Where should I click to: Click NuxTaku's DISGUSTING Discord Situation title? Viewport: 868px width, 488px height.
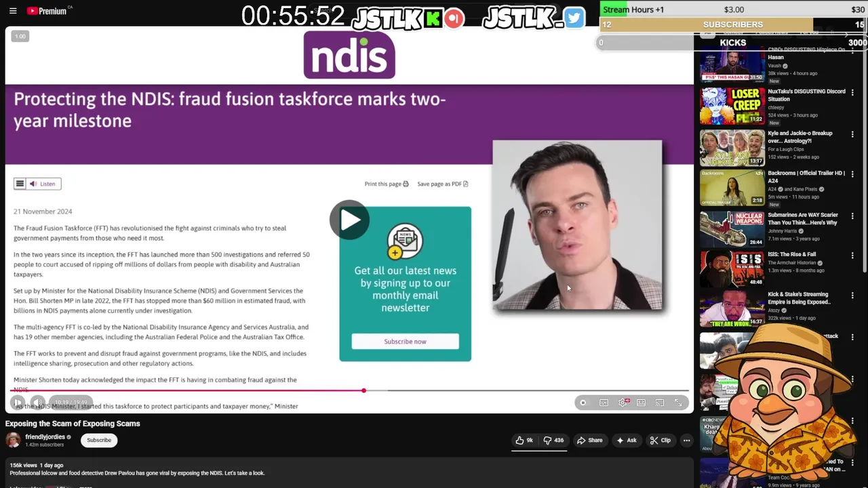806,95
